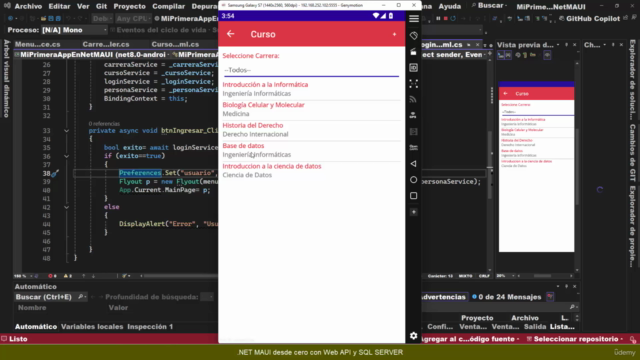
Task: Open the editor zoom percentage dropdown
Action: click(22, 276)
